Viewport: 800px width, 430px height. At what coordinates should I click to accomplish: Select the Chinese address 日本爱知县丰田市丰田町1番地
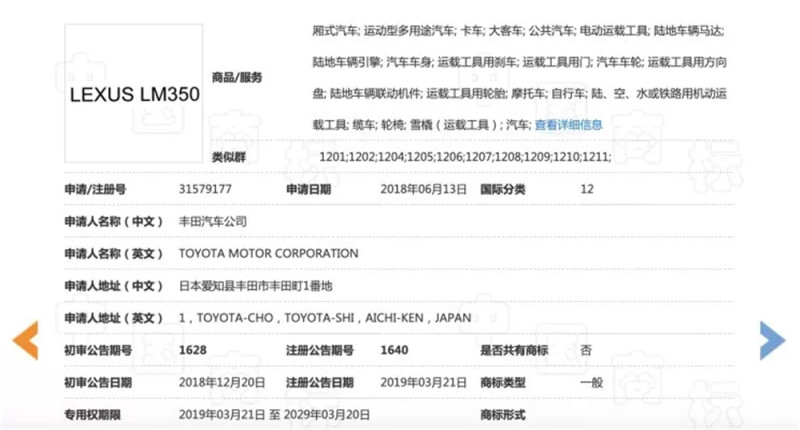tap(255, 286)
